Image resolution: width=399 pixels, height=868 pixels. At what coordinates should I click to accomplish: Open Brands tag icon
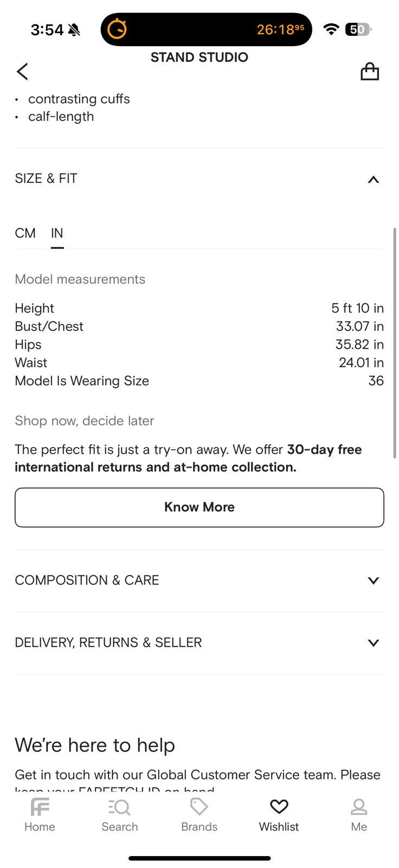coord(199,807)
